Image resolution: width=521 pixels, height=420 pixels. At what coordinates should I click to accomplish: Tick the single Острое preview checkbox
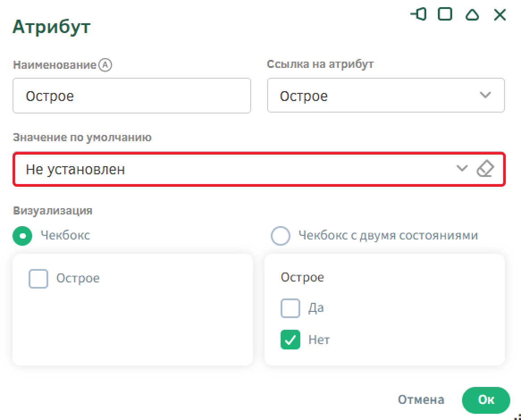coord(38,278)
